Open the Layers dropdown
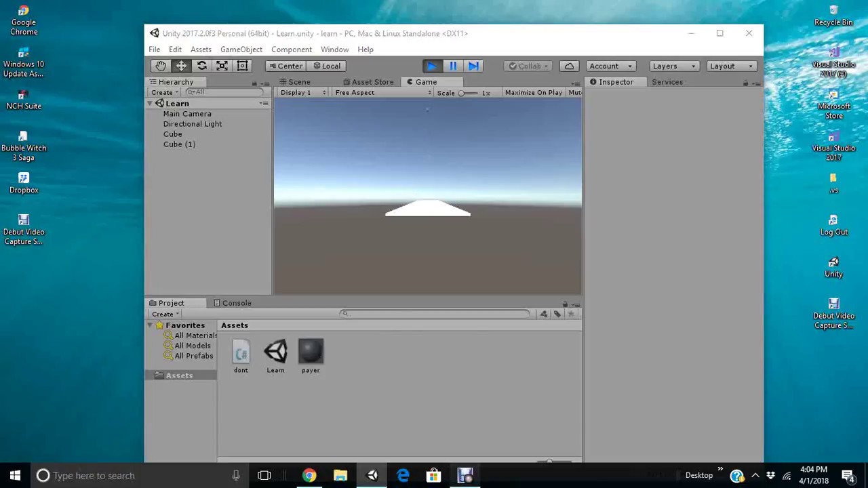 674,66
